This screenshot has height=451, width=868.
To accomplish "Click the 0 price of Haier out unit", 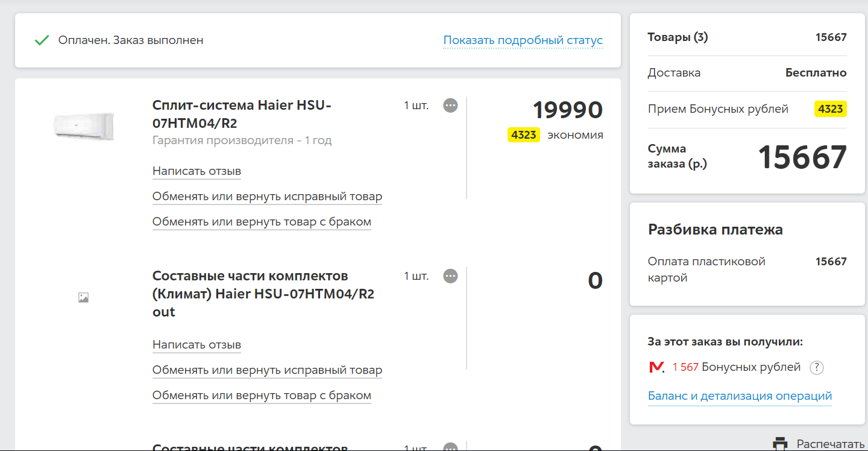I will (x=595, y=281).
